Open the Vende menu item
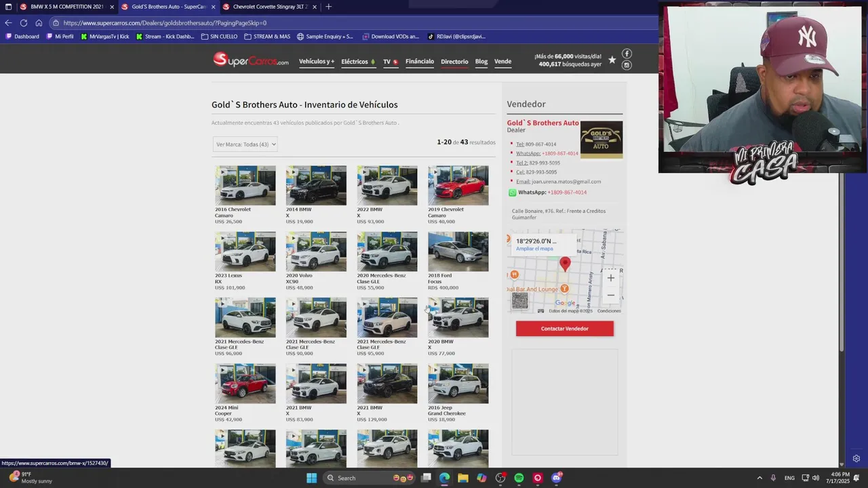This screenshot has height=488, width=868. (x=502, y=62)
